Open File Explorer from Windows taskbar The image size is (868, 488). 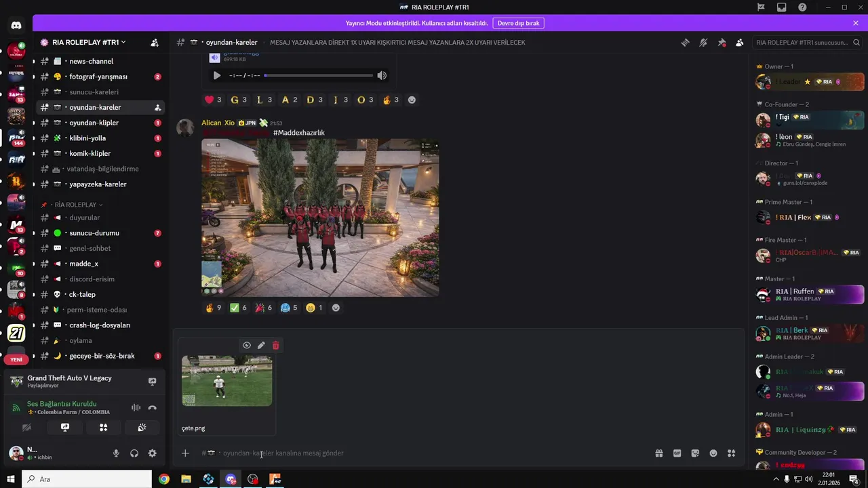coord(186,479)
